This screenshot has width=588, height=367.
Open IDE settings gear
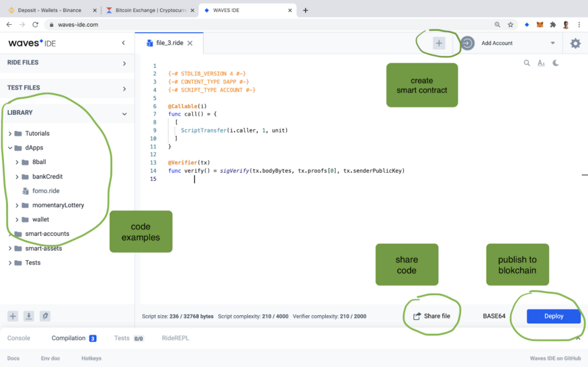coord(575,43)
